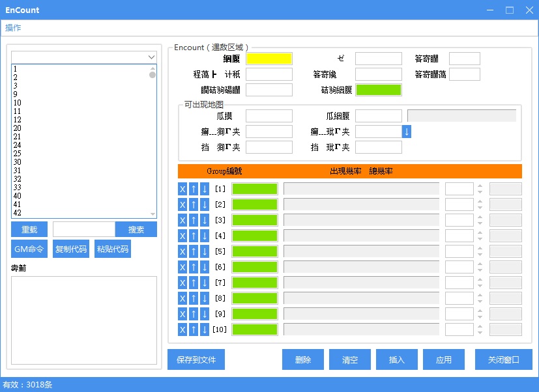Click the 有效：3018条 status text
The image size is (539, 392).
(x=27, y=385)
